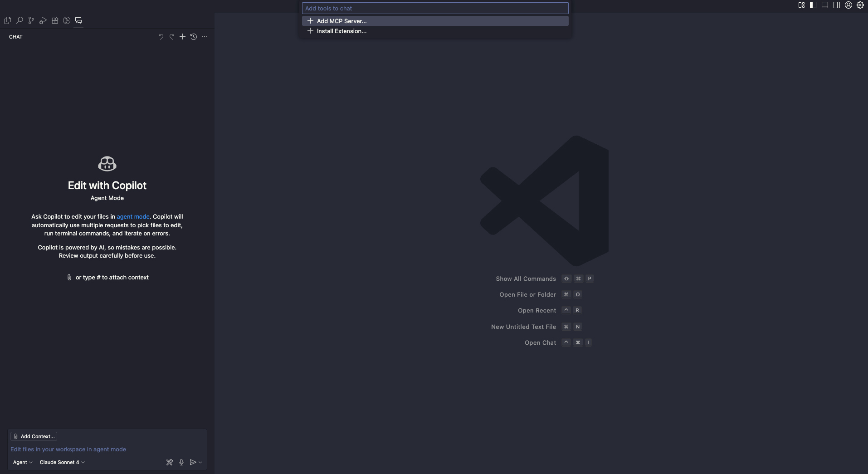868x474 pixels.
Task: Start a new chat with the plus icon
Action: pos(182,37)
